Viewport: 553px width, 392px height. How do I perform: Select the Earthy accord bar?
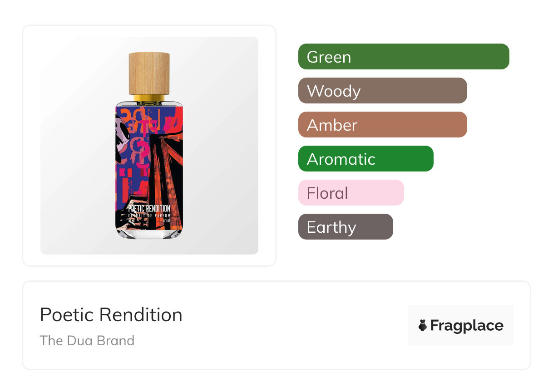(345, 227)
